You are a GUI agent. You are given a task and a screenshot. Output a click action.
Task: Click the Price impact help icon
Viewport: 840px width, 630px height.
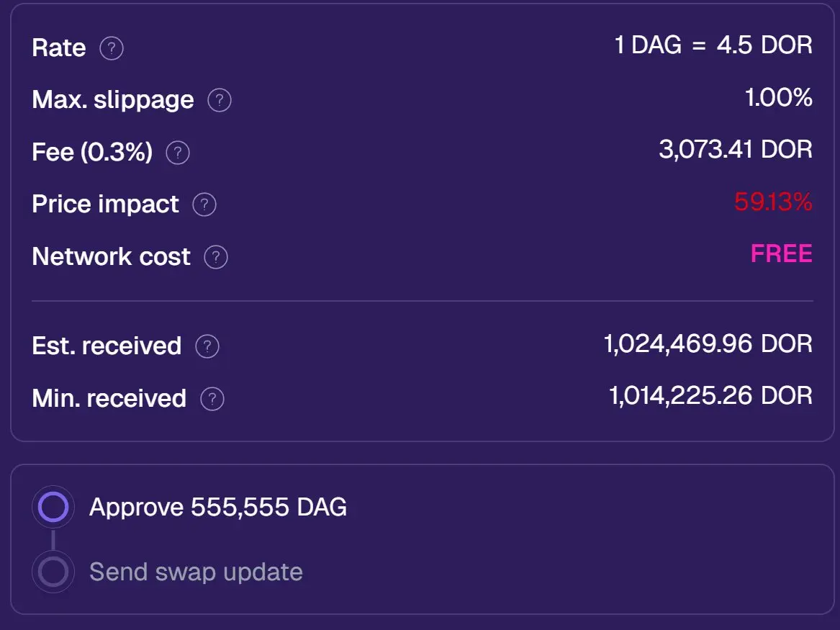[x=204, y=204]
